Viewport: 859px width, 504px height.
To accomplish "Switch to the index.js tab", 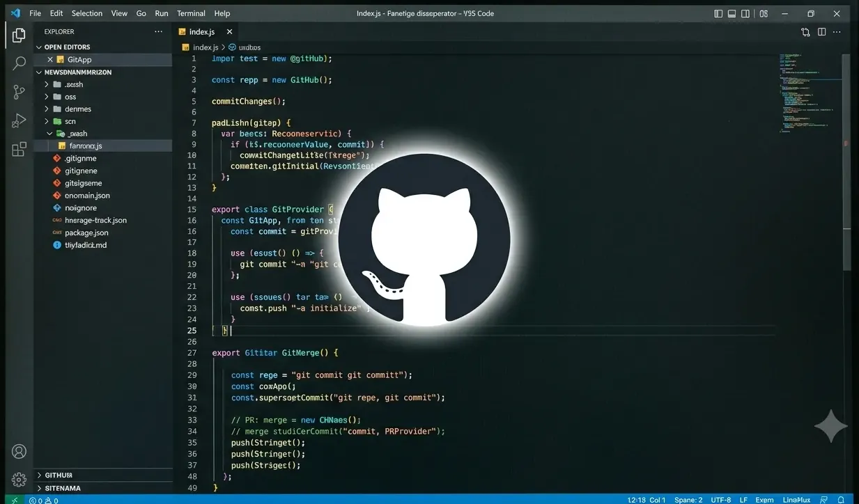I will point(201,32).
